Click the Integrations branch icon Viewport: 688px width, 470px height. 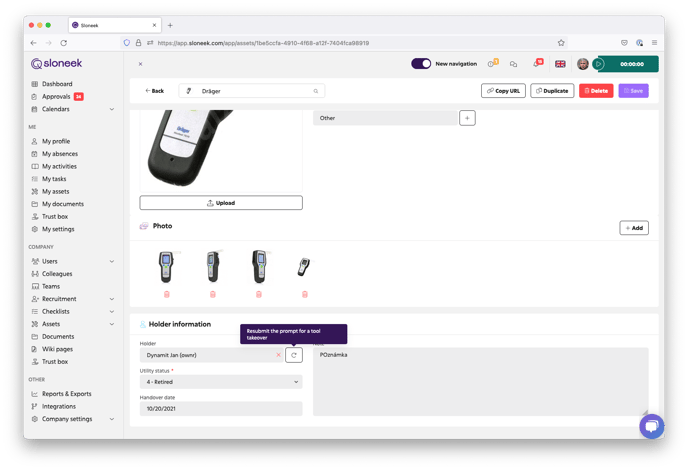(35, 406)
